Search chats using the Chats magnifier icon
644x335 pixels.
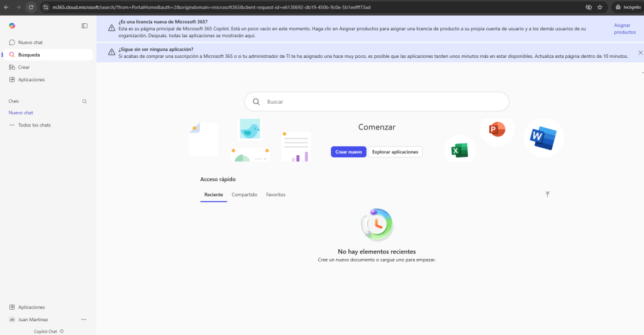(x=85, y=101)
